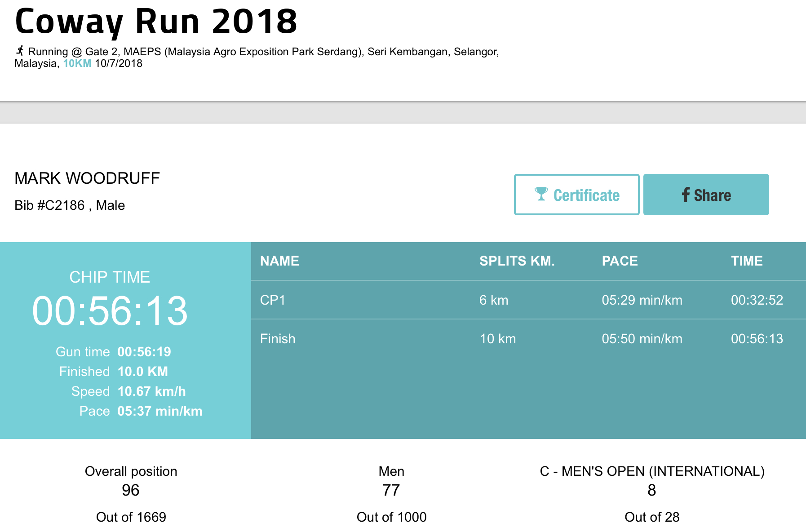Click the Overall position label
Screen dimensions: 806x532
click(131, 471)
